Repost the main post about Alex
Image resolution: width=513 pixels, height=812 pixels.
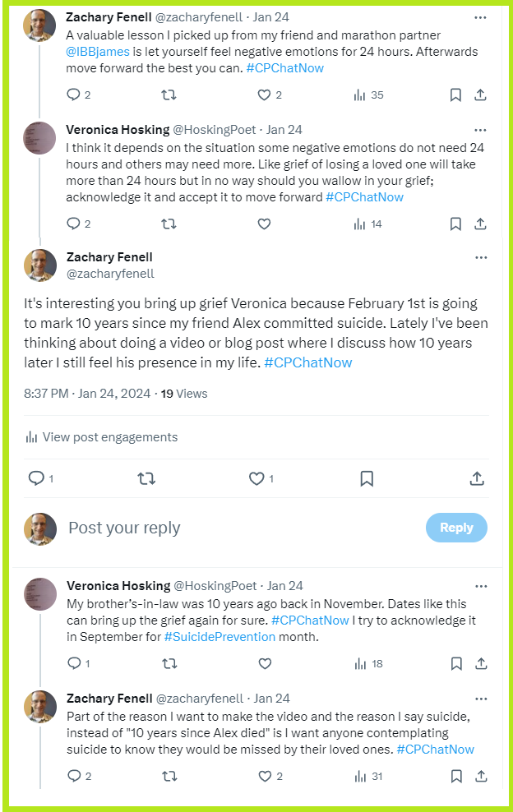tap(147, 478)
